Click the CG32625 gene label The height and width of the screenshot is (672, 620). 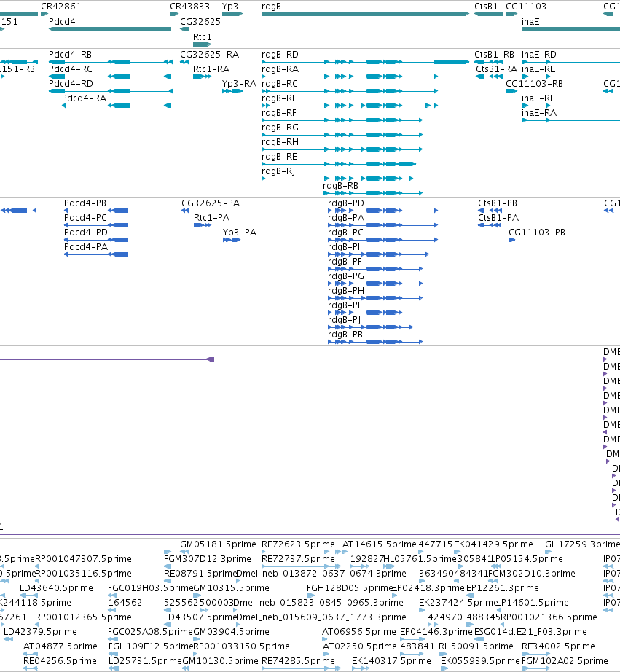click(x=200, y=21)
